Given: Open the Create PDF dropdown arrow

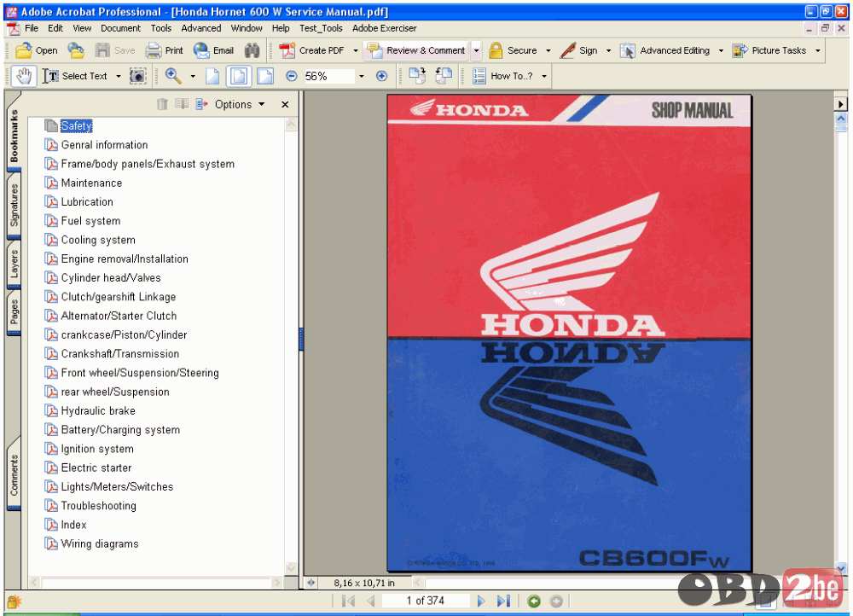Looking at the screenshot, I should coord(355,50).
